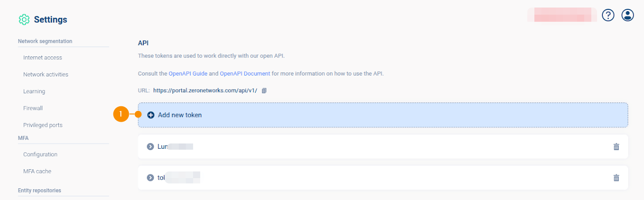This screenshot has height=200, width=644.
Task: Delete the Lun token using trash icon
Action: [616, 147]
